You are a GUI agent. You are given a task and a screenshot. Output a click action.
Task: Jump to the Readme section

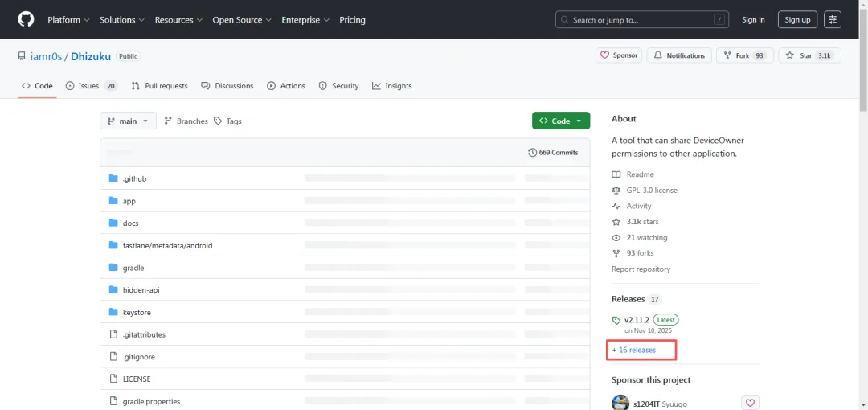[x=633, y=174]
